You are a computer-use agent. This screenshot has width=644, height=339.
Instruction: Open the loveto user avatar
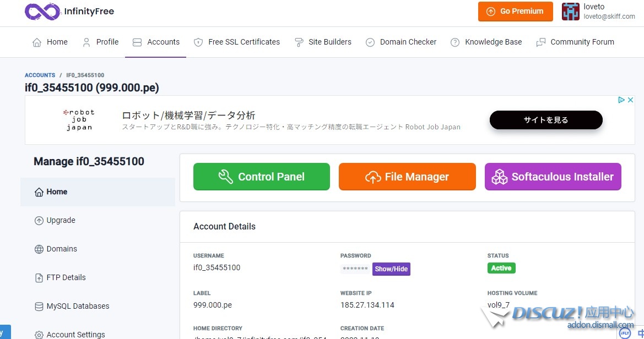pos(571,12)
